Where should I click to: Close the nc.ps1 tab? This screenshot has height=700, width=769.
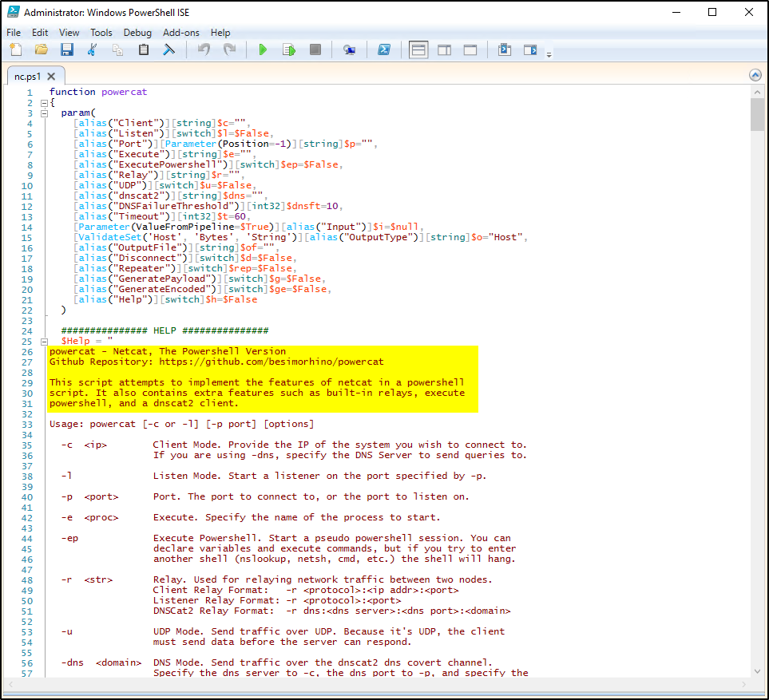tap(51, 76)
